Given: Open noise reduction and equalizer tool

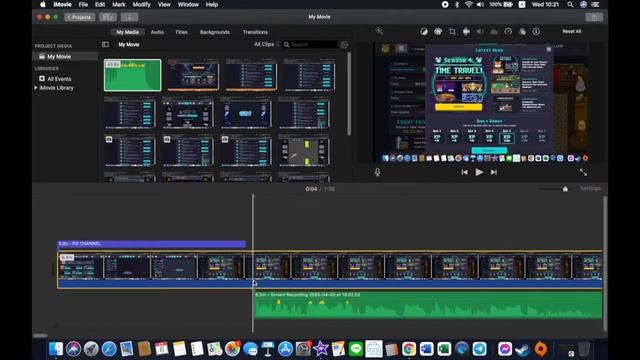Looking at the screenshot, I should point(494,31).
